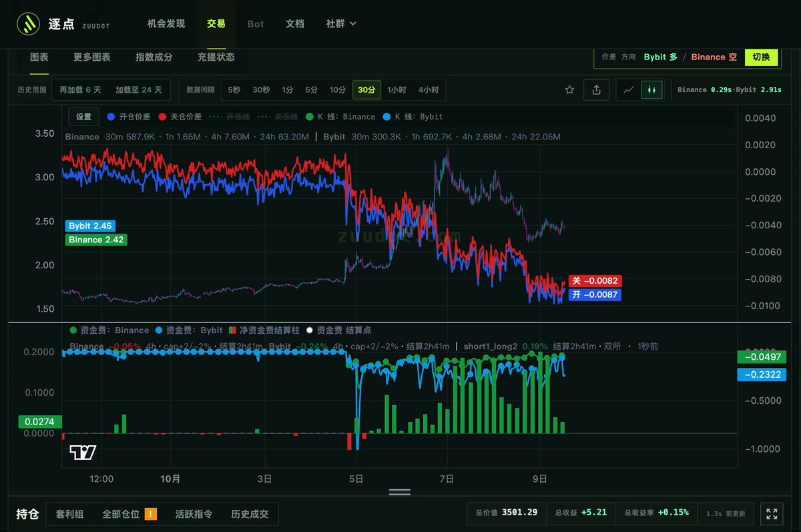Screen dimensions: 801x532
Task: Switch to the 图表 tab
Action: click(x=39, y=57)
